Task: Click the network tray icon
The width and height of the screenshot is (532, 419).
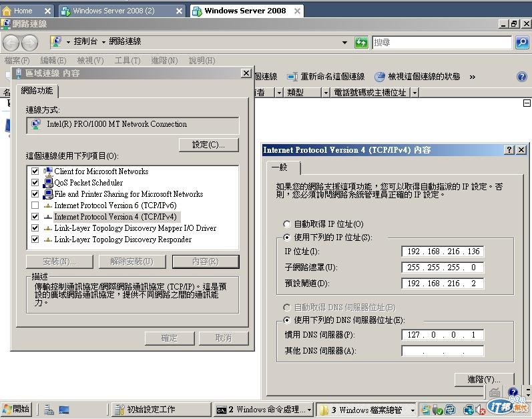Action: pos(469,410)
